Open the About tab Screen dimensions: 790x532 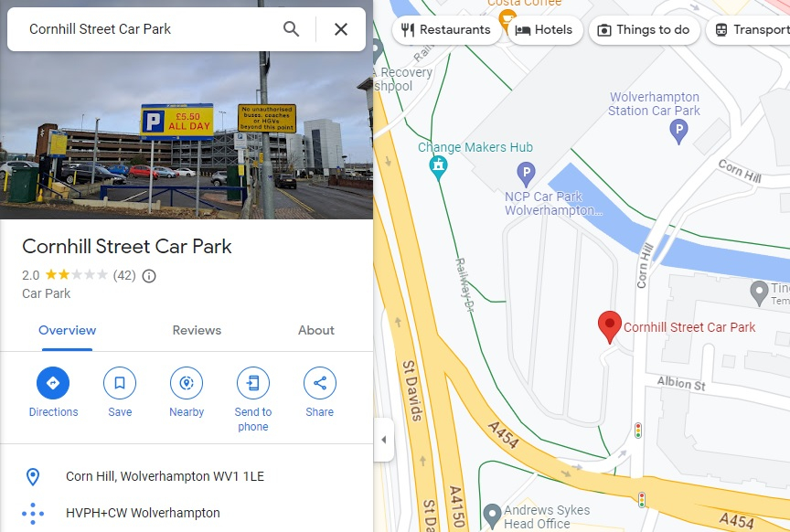click(315, 330)
